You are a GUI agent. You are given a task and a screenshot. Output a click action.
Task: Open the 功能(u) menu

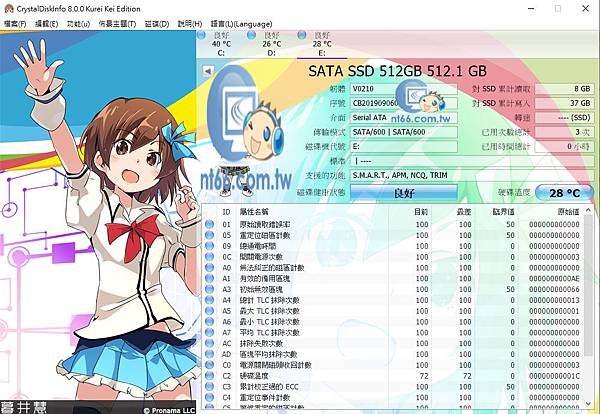pos(78,24)
